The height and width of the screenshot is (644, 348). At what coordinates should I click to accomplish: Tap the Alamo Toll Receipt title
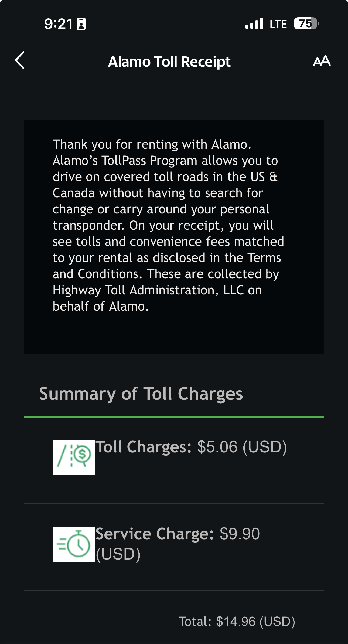(169, 62)
